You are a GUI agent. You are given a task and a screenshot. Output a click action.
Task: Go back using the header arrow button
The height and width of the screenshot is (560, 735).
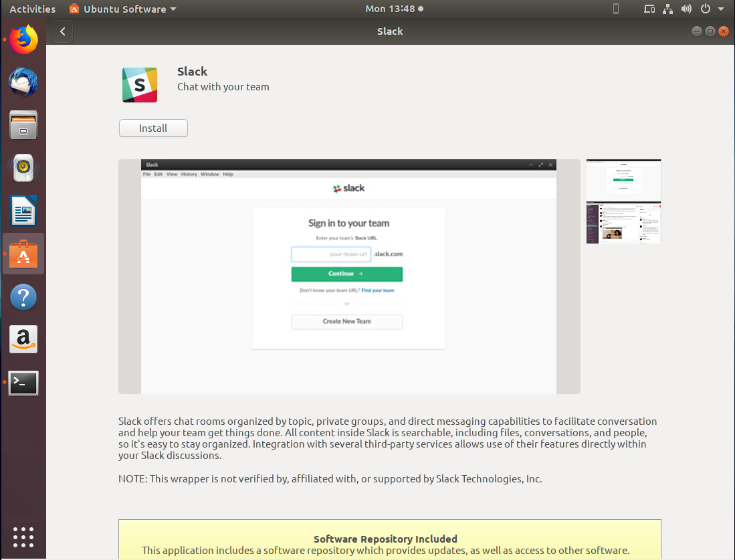pyautogui.click(x=62, y=31)
